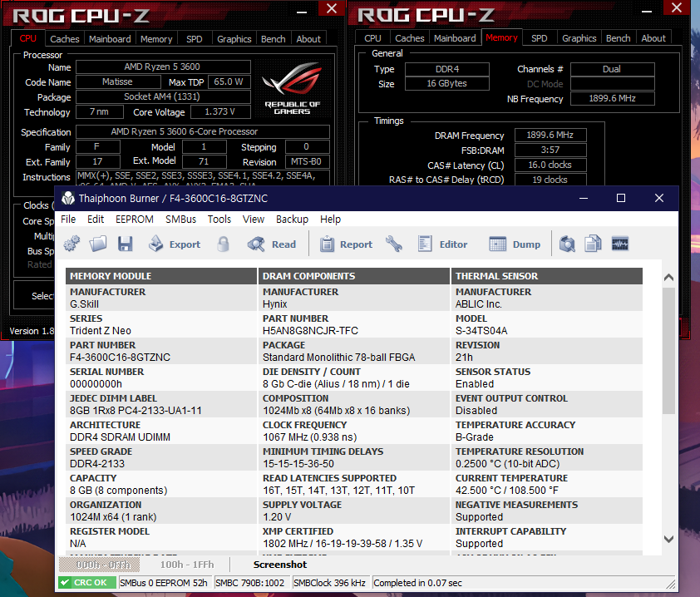Click Read to scan the SPD
Viewport: 700px width, 597px height.
pos(271,244)
